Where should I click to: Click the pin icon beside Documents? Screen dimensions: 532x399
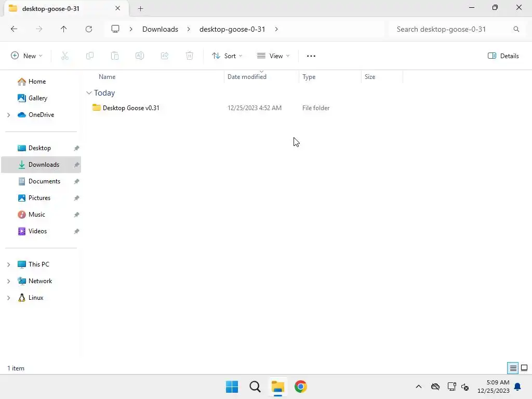pos(77,181)
